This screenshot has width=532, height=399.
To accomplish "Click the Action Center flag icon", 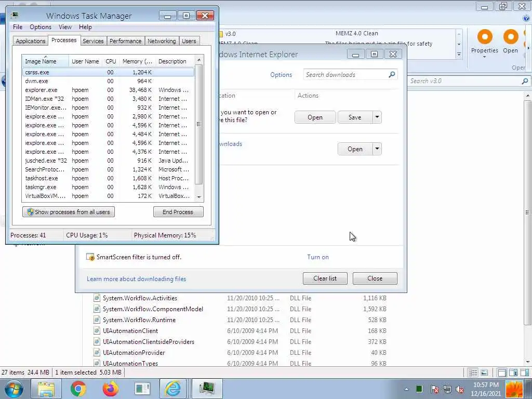I will click(x=434, y=389).
